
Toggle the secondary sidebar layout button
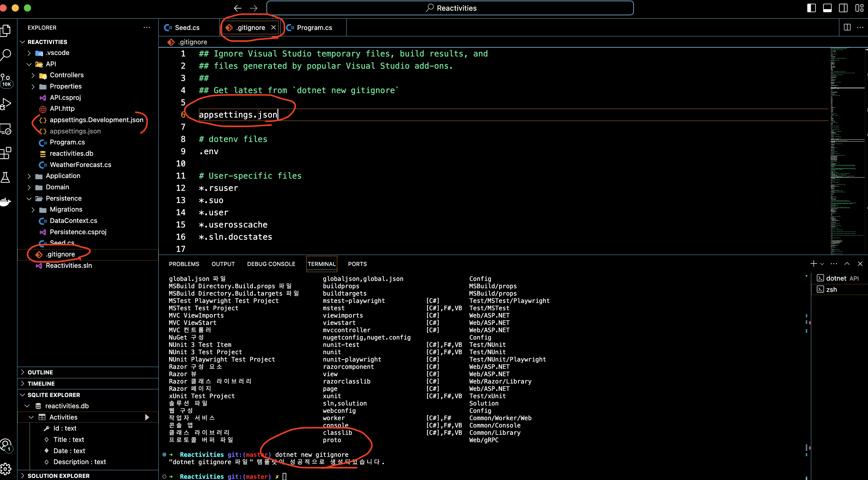[843, 8]
